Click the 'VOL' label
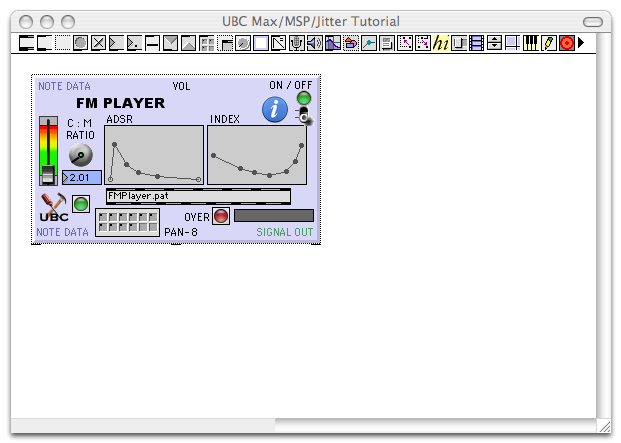 [181, 86]
